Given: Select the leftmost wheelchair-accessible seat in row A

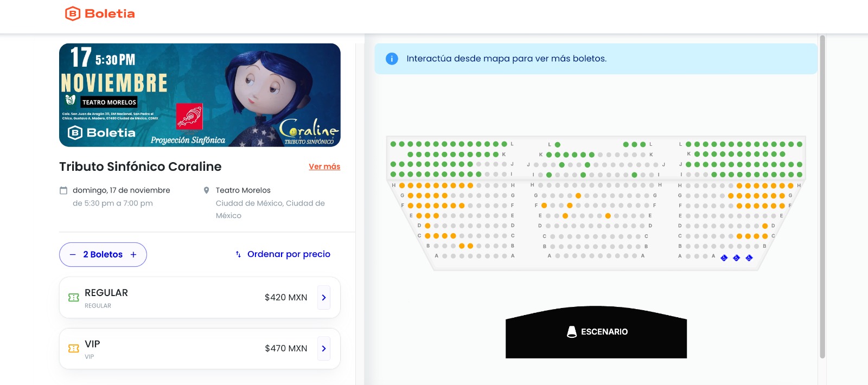Looking at the screenshot, I should click(724, 258).
